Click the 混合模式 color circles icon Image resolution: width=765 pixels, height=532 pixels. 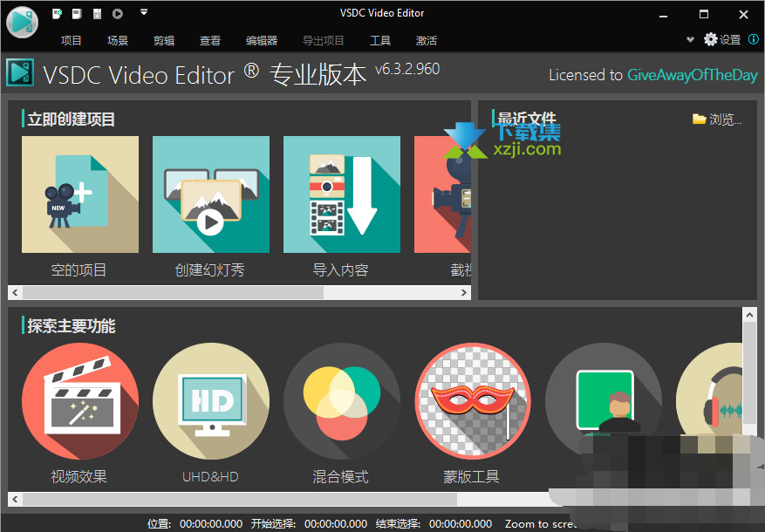(x=342, y=401)
